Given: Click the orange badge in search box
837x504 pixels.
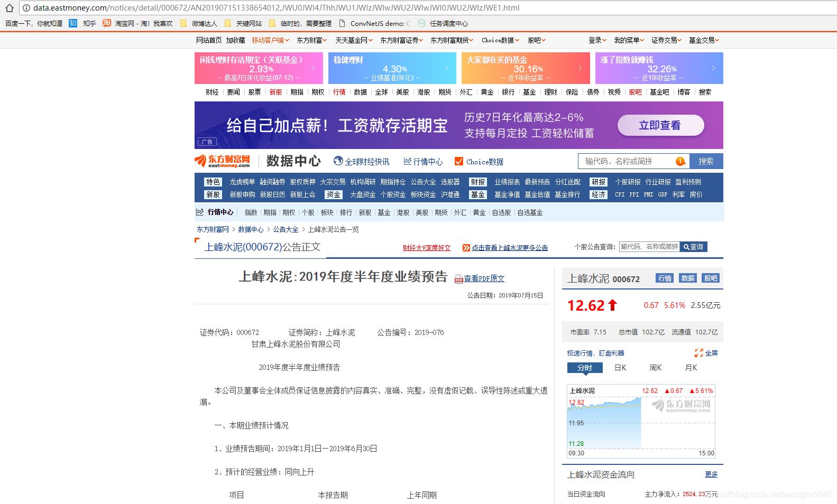Looking at the screenshot, I should pyautogui.click(x=680, y=161).
